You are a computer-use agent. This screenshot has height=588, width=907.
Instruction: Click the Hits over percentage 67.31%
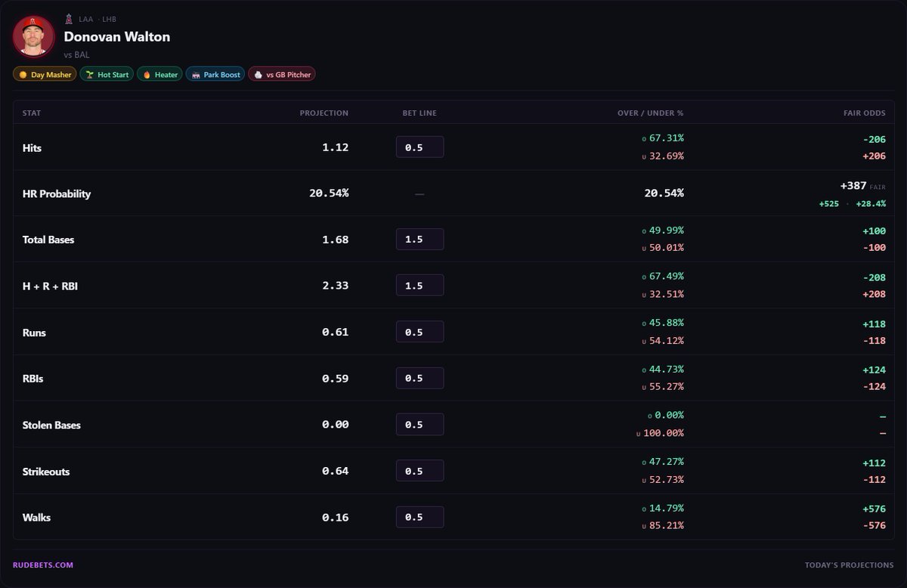[x=666, y=138]
